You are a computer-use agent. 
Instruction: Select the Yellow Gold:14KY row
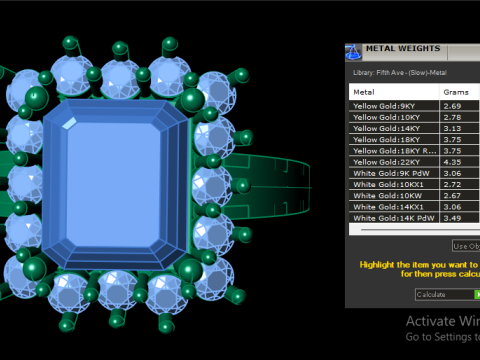point(414,128)
